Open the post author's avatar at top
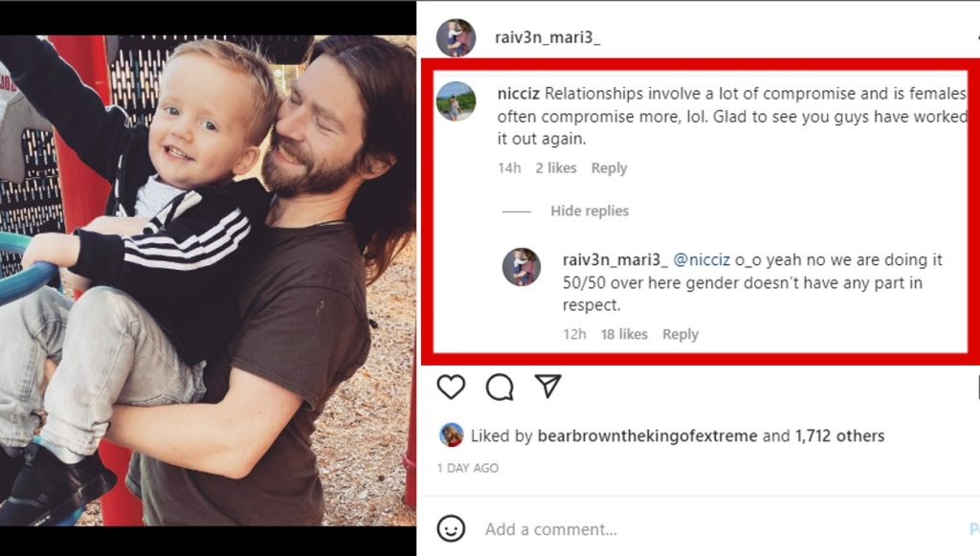 [456, 37]
